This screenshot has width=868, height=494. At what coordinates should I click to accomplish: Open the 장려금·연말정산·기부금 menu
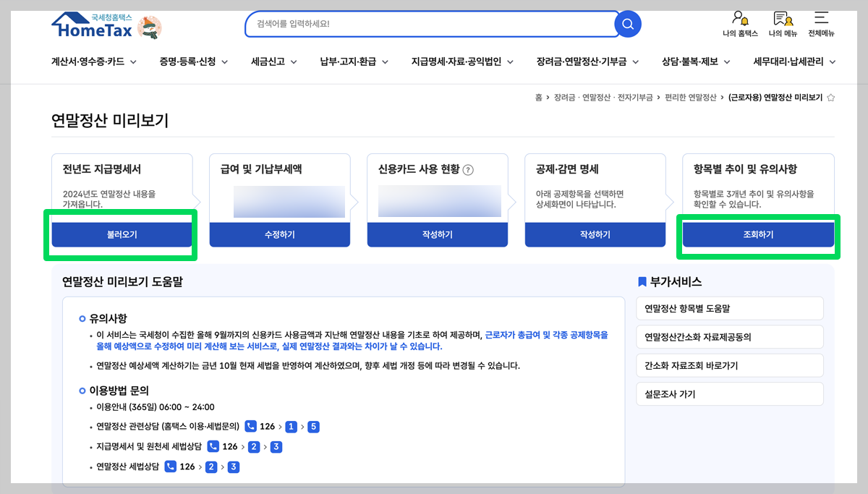[x=586, y=61]
